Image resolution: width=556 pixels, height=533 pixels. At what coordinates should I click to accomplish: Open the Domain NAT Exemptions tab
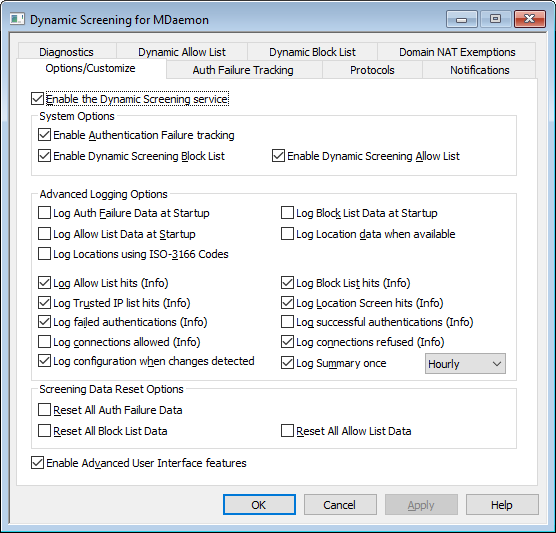pyautogui.click(x=457, y=52)
